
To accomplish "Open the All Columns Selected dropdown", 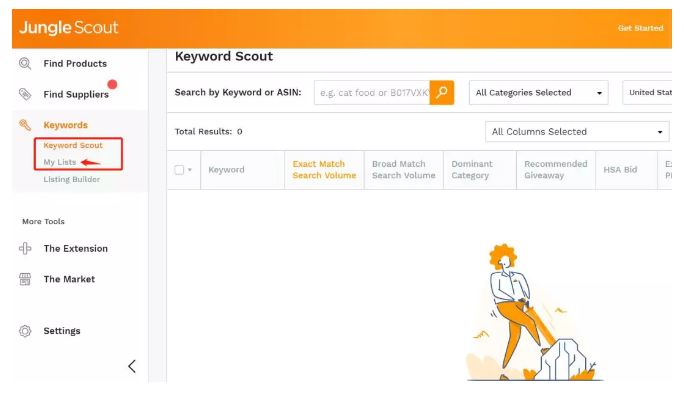I will 577,132.
